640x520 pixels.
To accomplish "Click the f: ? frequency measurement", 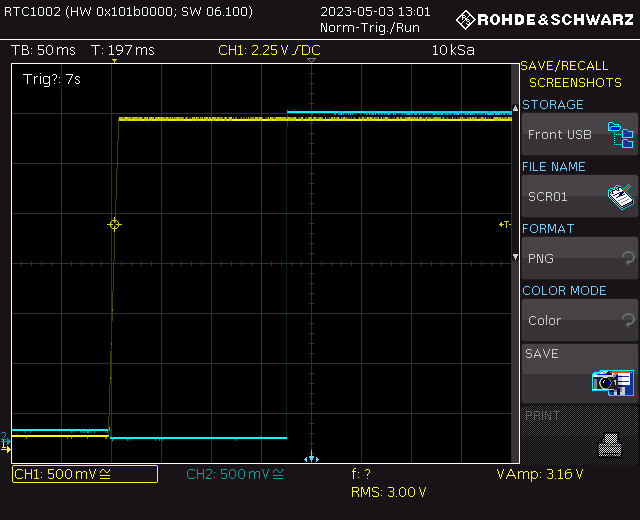I will click(x=361, y=474).
